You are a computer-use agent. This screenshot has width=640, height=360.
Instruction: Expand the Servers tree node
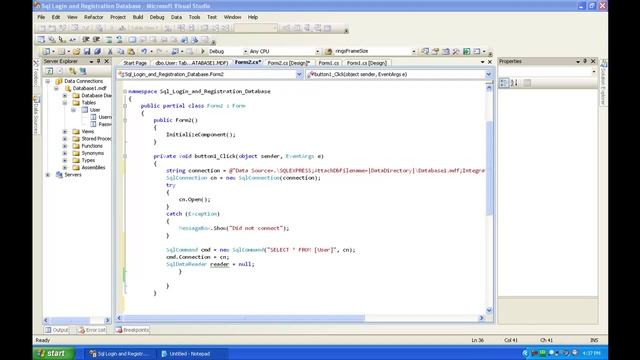[48, 175]
